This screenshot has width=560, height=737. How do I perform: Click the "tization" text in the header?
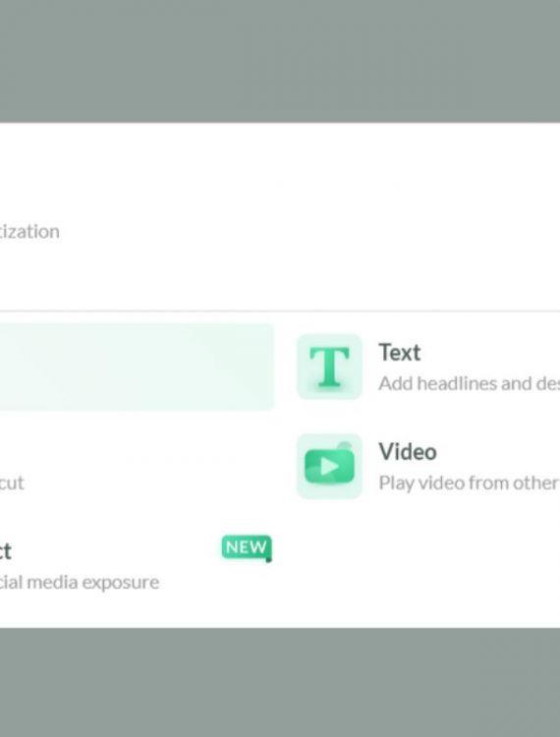click(x=29, y=231)
